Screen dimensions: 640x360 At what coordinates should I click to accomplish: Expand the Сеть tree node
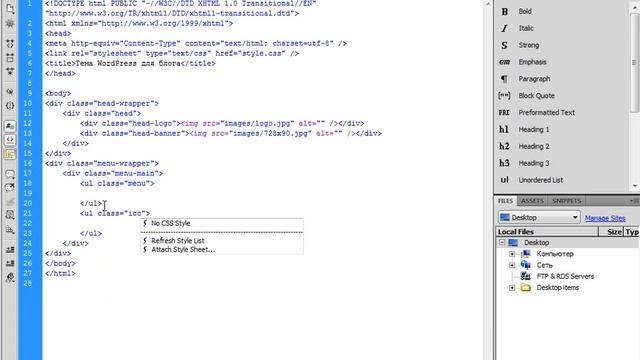pyautogui.click(x=512, y=265)
